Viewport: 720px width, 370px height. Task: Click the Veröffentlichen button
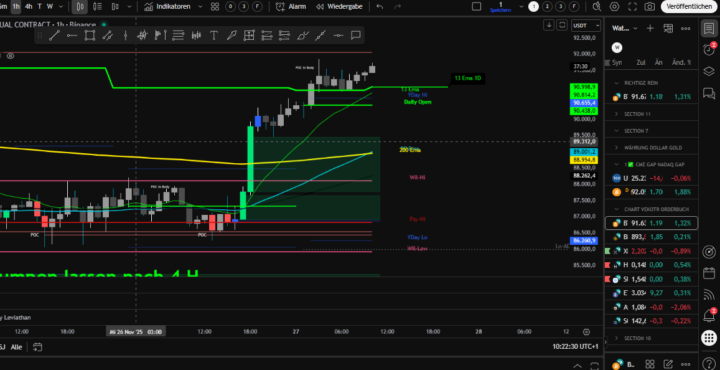click(689, 6)
